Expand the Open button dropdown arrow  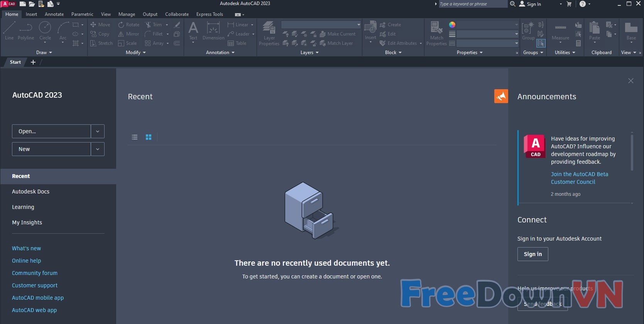[x=98, y=131]
